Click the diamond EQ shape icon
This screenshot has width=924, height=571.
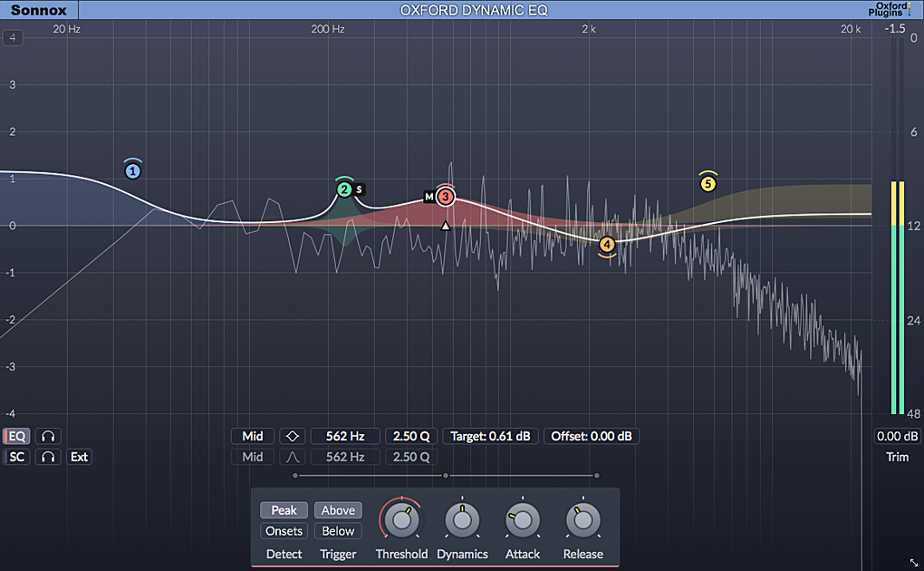[x=293, y=436]
